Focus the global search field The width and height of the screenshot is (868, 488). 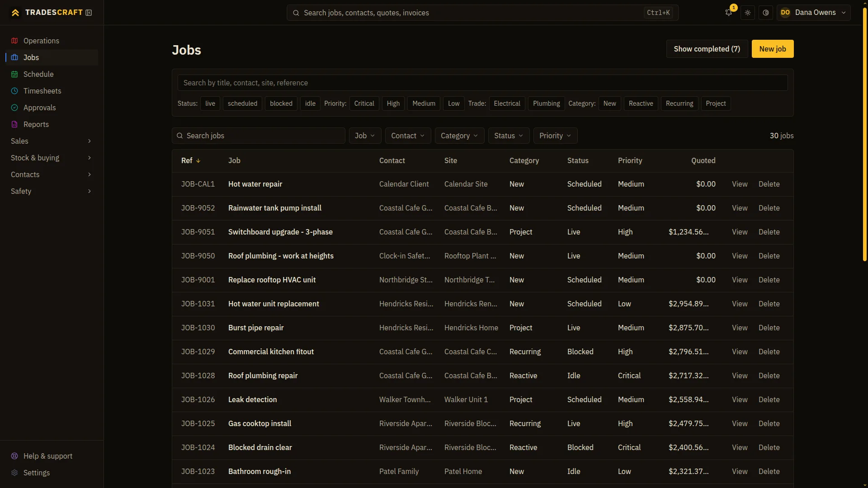(x=482, y=13)
